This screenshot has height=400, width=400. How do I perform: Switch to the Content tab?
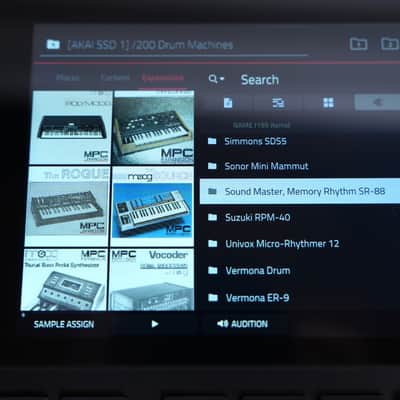pyautogui.click(x=115, y=78)
